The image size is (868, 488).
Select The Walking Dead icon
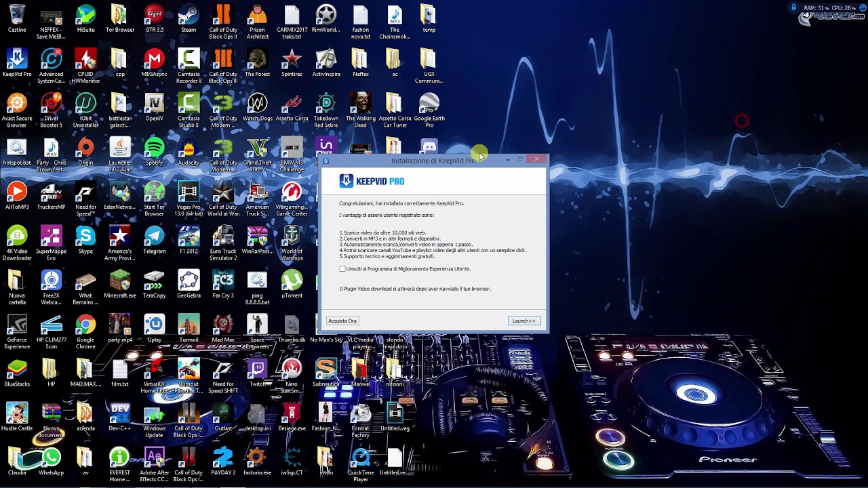[360, 104]
